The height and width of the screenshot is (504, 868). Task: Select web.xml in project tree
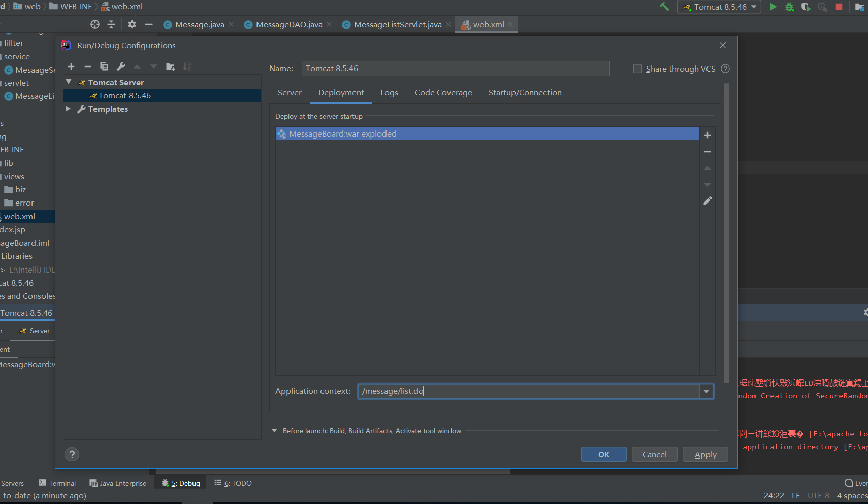(20, 216)
